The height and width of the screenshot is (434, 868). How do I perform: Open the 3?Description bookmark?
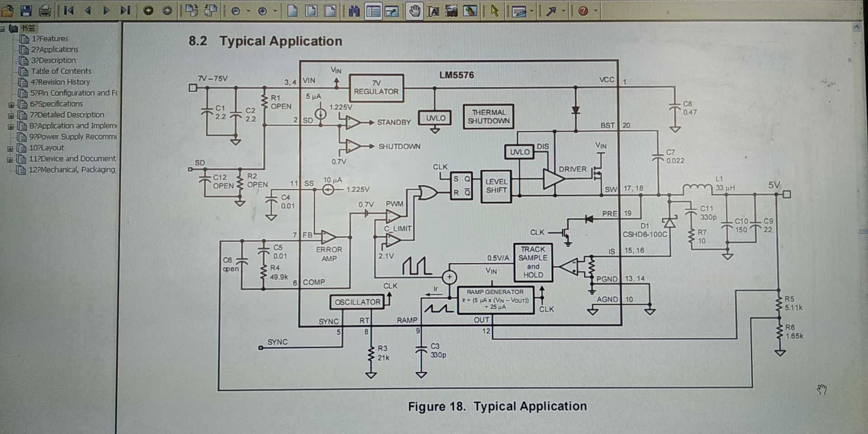53,61
